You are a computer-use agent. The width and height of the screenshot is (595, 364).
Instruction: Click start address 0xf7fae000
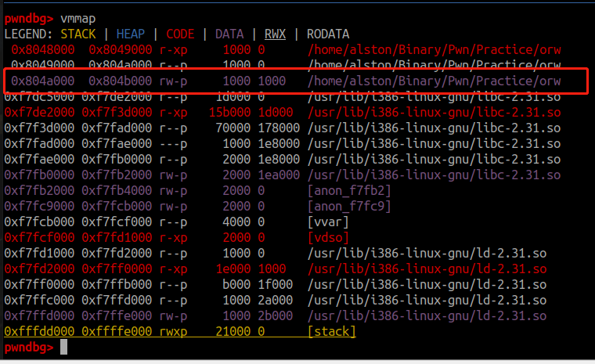point(39,159)
